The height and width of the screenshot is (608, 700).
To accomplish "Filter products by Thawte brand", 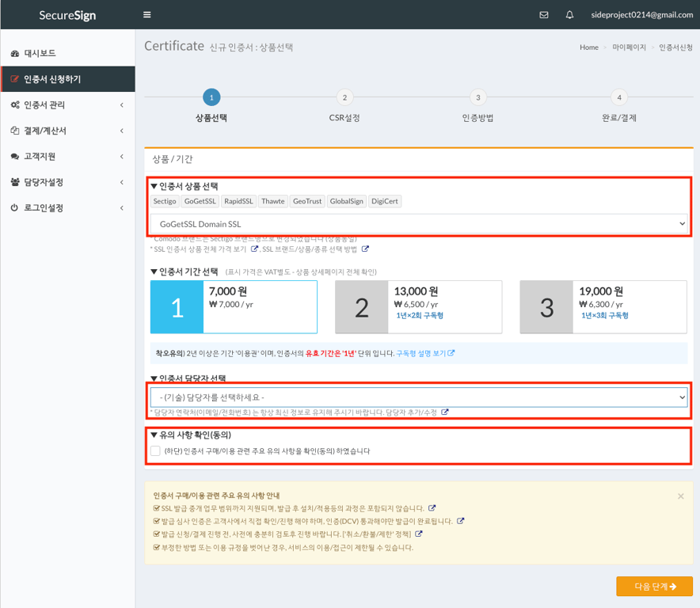I will pyautogui.click(x=272, y=201).
